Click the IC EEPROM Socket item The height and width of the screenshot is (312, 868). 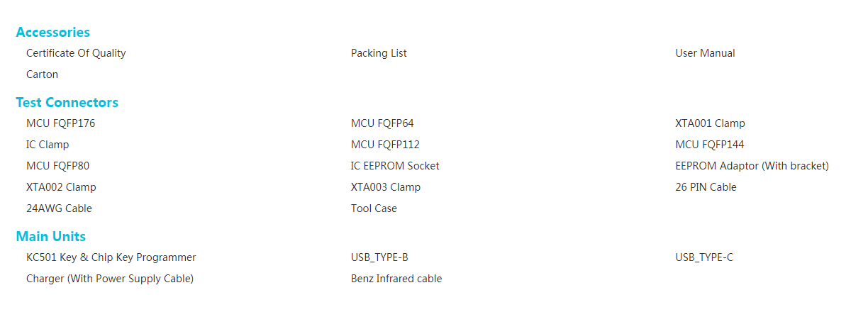(395, 166)
